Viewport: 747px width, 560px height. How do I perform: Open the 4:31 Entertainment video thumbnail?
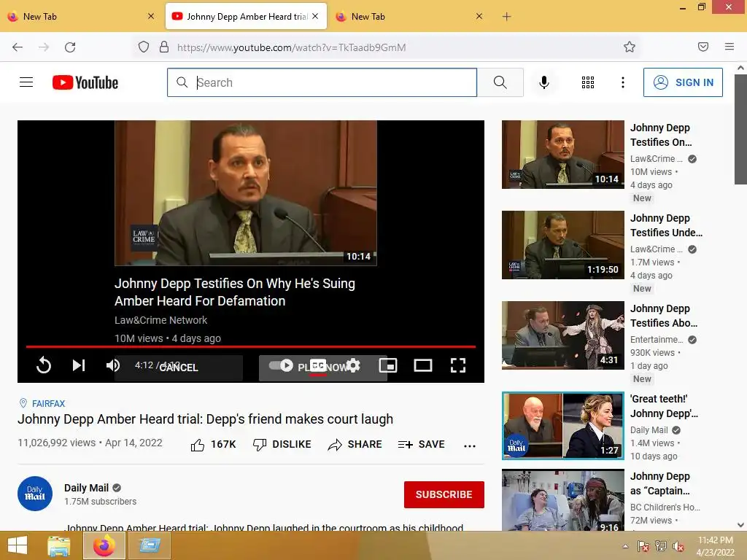563,335
